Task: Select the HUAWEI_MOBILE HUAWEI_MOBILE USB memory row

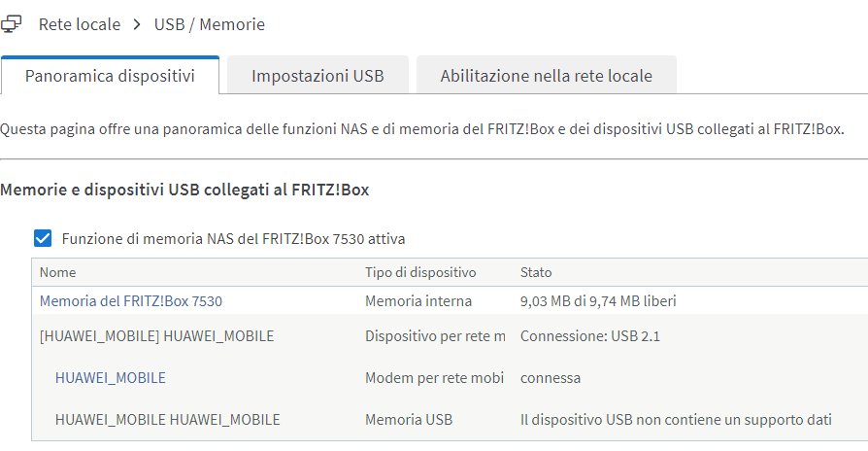Action: pyautogui.click(x=450, y=420)
